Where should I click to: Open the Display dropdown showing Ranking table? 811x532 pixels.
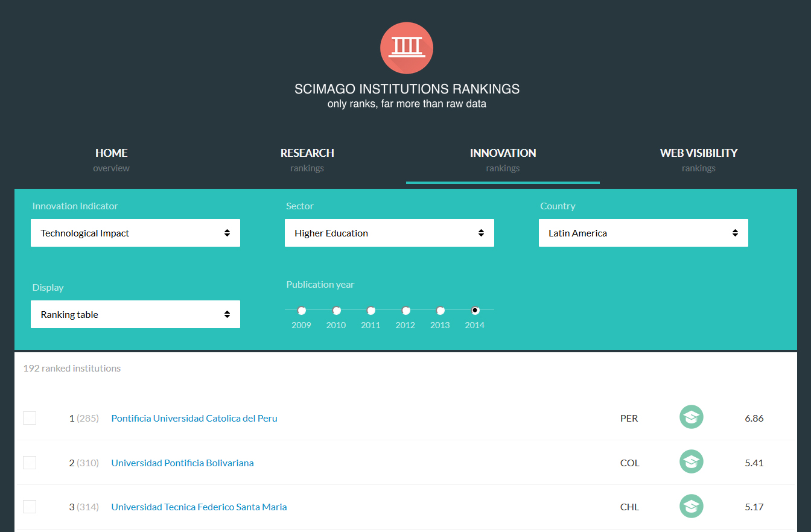tap(135, 314)
